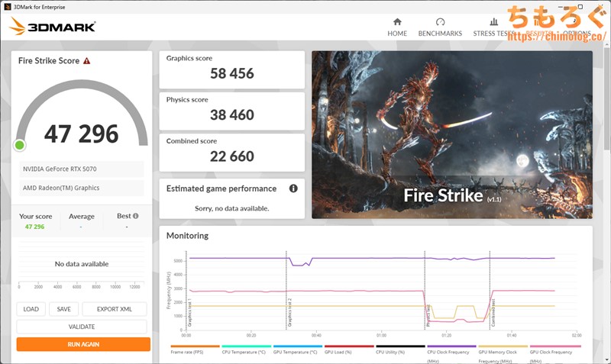The height and width of the screenshot is (364, 611).
Task: Click the red warning icon beside Fire Strike Score
Action: 86,61
